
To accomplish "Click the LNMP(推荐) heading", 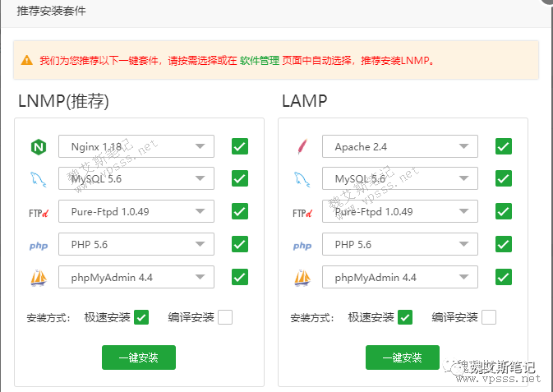I will tap(63, 101).
